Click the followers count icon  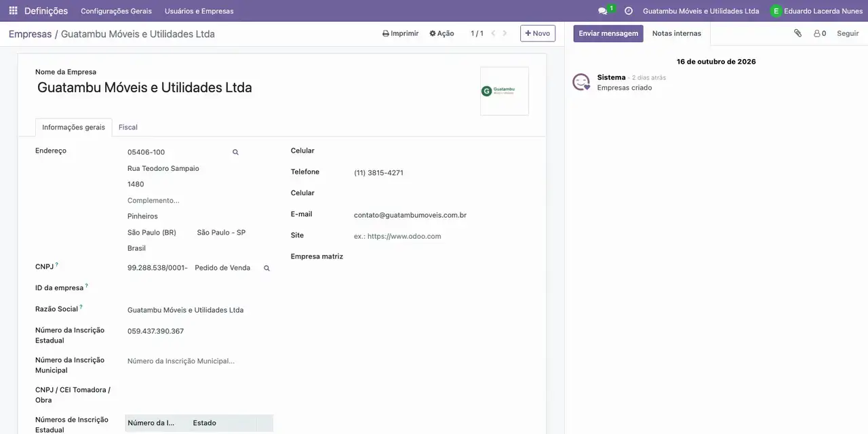(x=820, y=33)
